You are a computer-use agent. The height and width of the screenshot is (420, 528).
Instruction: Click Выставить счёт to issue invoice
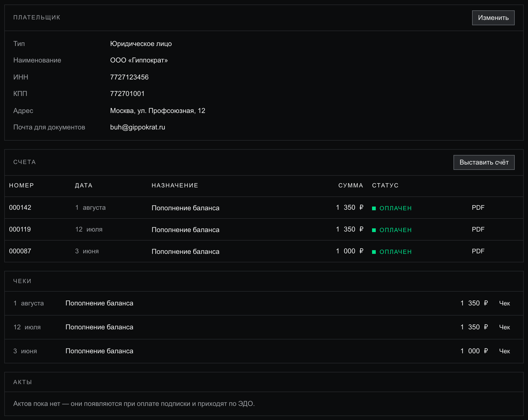point(484,162)
